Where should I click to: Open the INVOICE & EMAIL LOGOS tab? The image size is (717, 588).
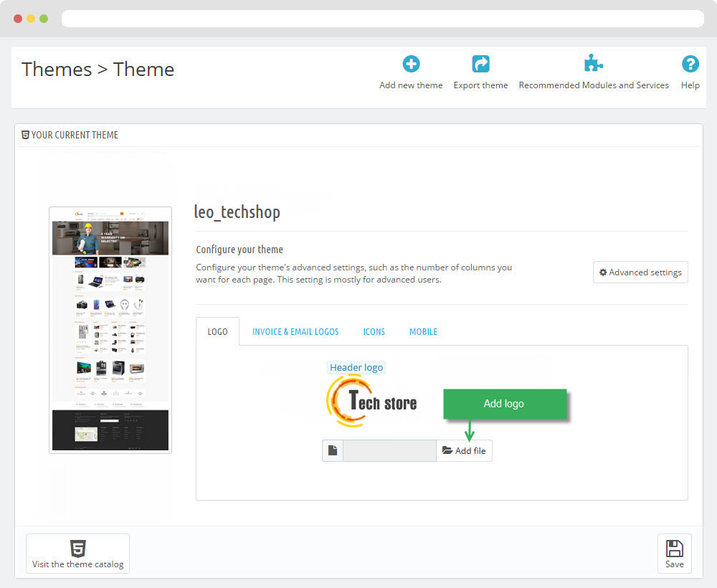[295, 331]
